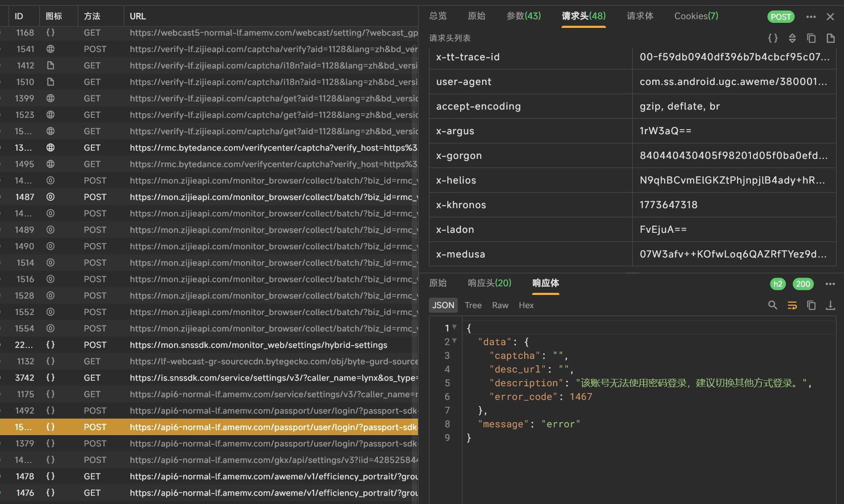Switch to the 参数(43) tab
This screenshot has height=504, width=844.
(523, 16)
